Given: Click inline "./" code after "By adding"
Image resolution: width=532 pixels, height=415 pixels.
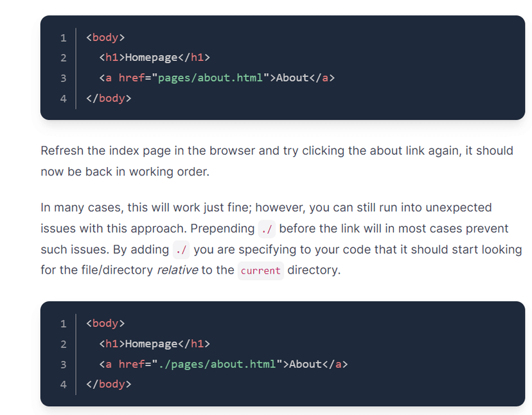Looking at the screenshot, I should [181, 249].
